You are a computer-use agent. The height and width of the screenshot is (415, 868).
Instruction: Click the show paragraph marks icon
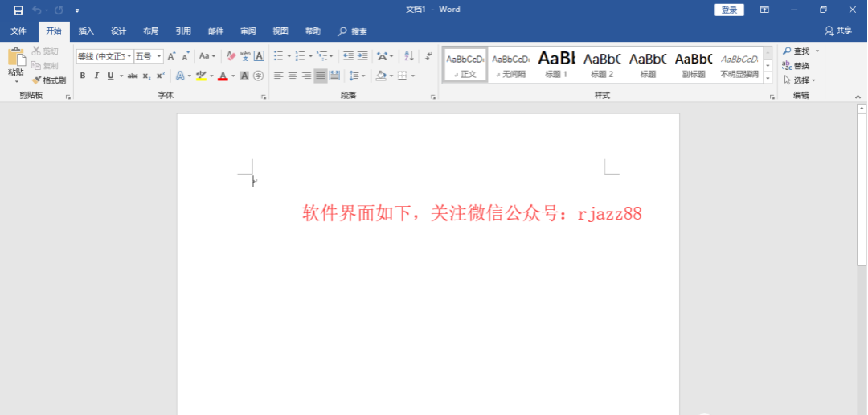click(428, 56)
